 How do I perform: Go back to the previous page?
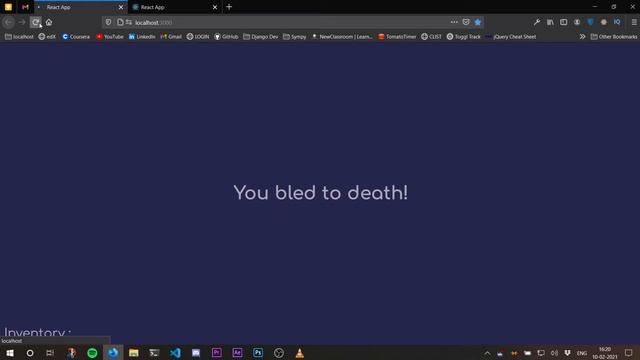(x=9, y=22)
